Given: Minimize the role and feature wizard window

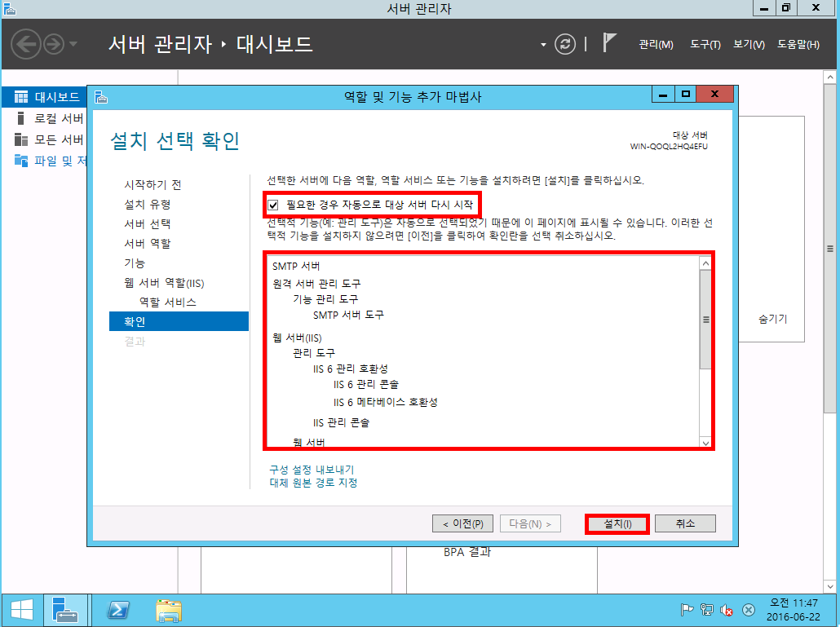Looking at the screenshot, I should [663, 95].
